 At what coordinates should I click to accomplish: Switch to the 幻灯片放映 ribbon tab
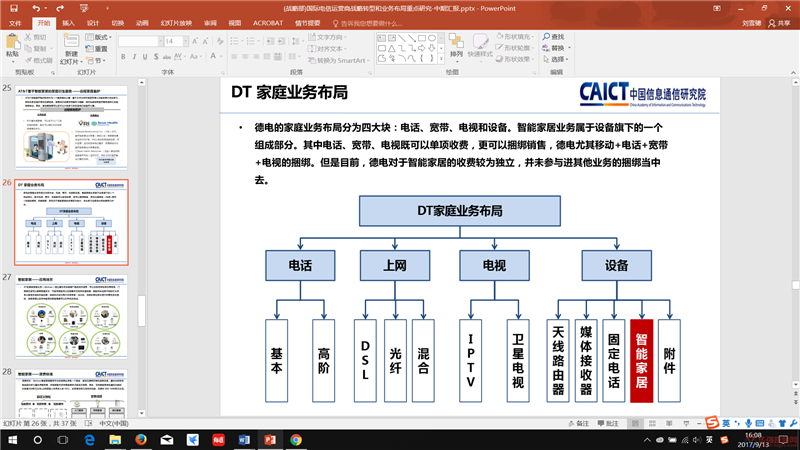coord(176,23)
